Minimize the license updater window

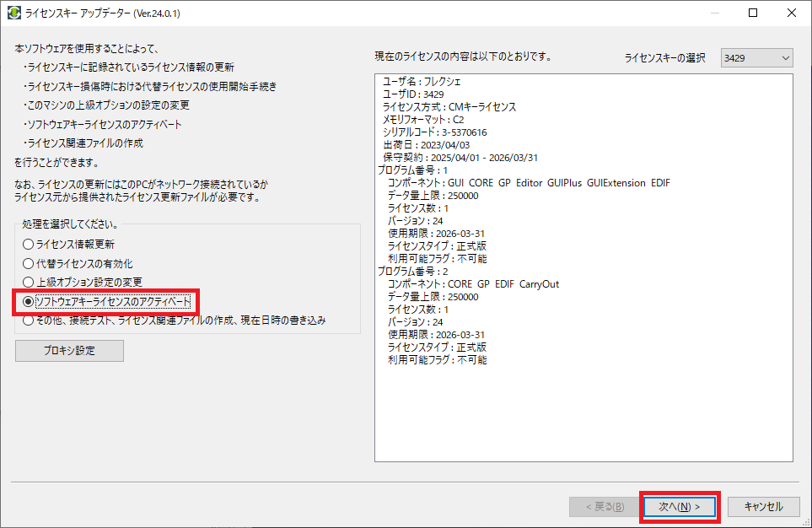point(713,13)
